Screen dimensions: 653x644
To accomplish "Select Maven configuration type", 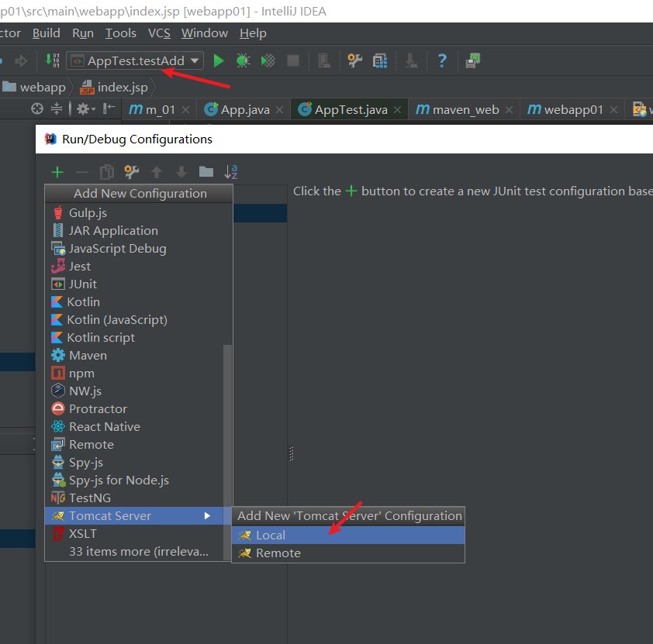I will [x=134, y=356].
